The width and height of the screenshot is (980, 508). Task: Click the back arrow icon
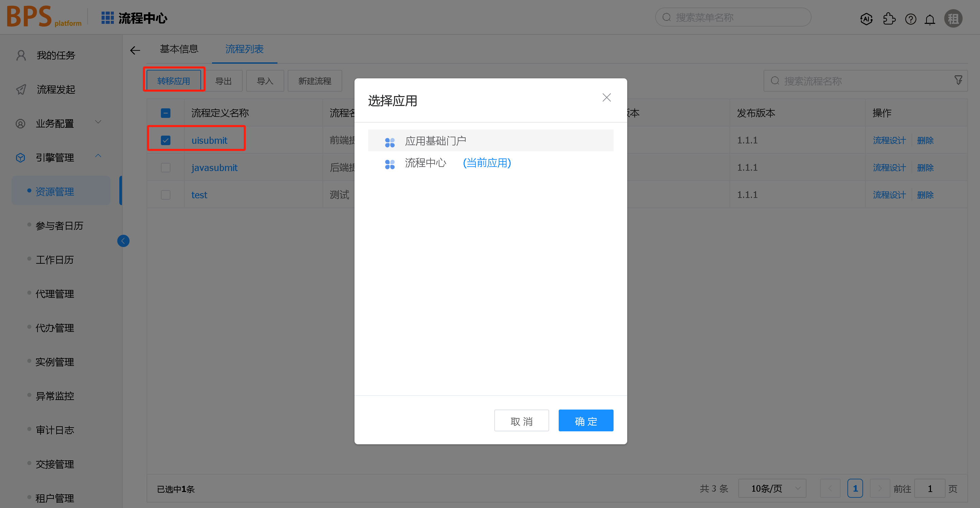coord(135,50)
